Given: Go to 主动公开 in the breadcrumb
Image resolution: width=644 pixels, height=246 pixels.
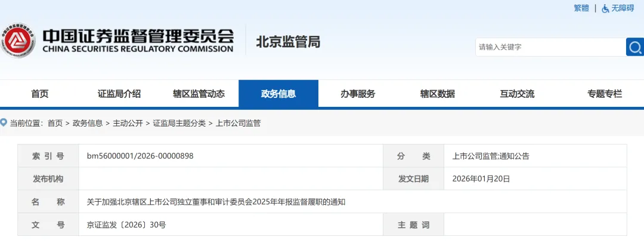Looking at the screenshot, I should coord(128,123).
